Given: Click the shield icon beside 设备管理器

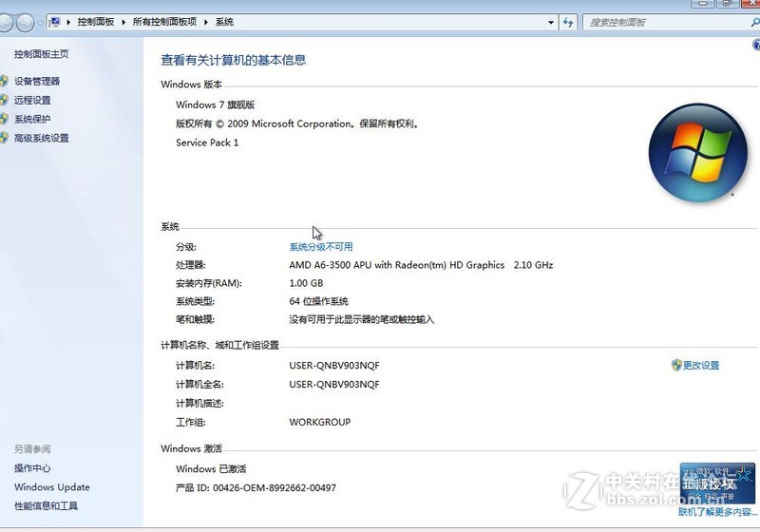Looking at the screenshot, I should 5,82.
